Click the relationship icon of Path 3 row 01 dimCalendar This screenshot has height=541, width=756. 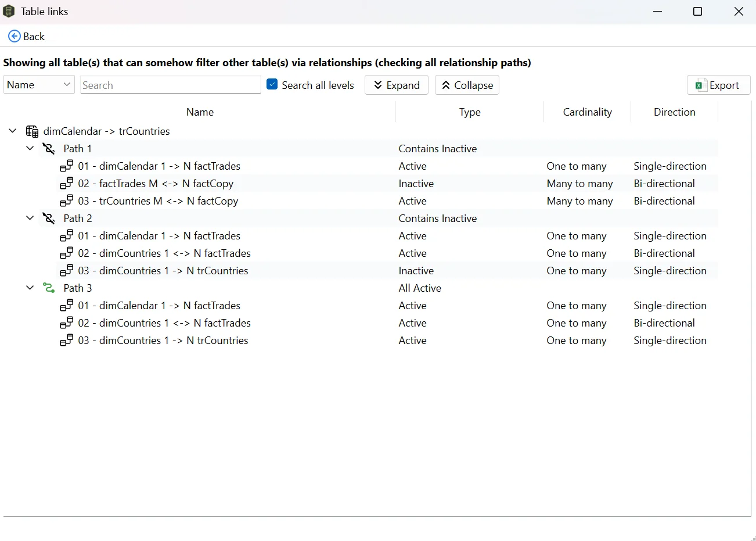pyautogui.click(x=67, y=306)
